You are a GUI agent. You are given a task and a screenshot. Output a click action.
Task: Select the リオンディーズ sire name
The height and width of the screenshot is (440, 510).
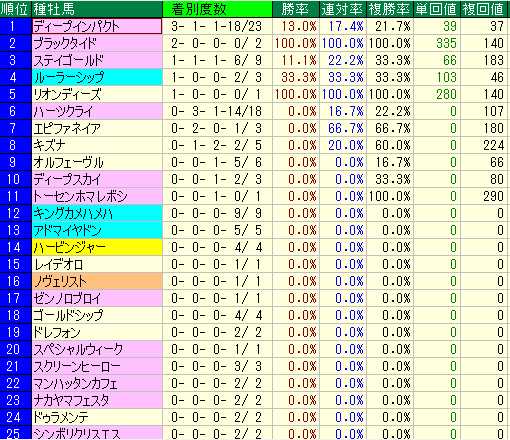point(97,94)
